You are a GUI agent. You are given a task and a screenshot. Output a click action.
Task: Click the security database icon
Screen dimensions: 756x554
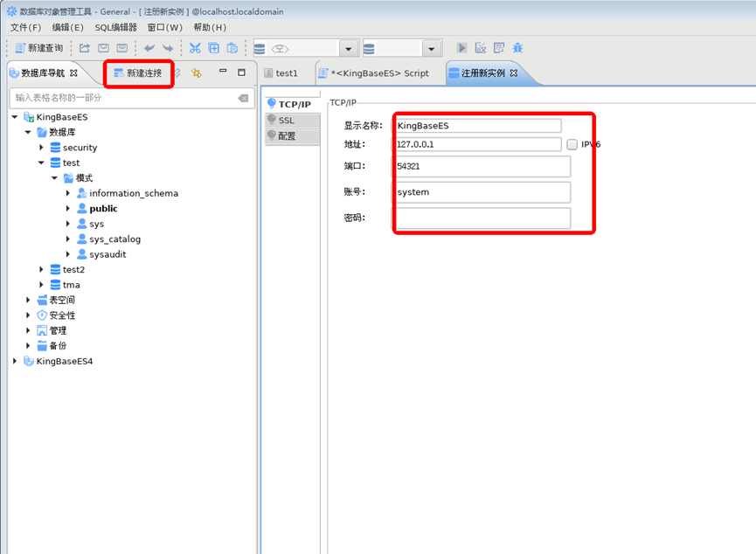55,148
